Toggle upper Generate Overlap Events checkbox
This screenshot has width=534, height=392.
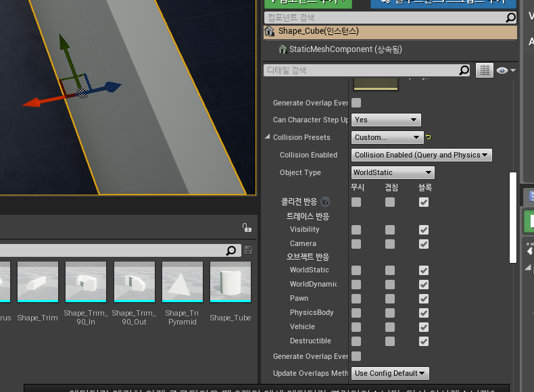356,103
